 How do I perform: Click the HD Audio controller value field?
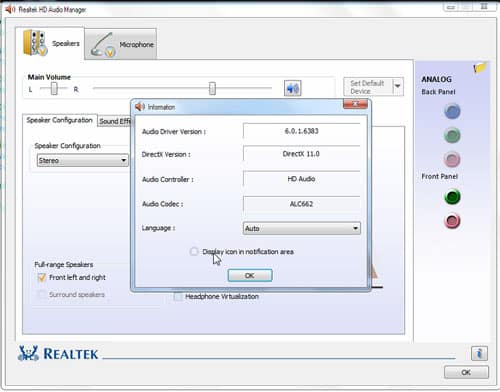302,179
